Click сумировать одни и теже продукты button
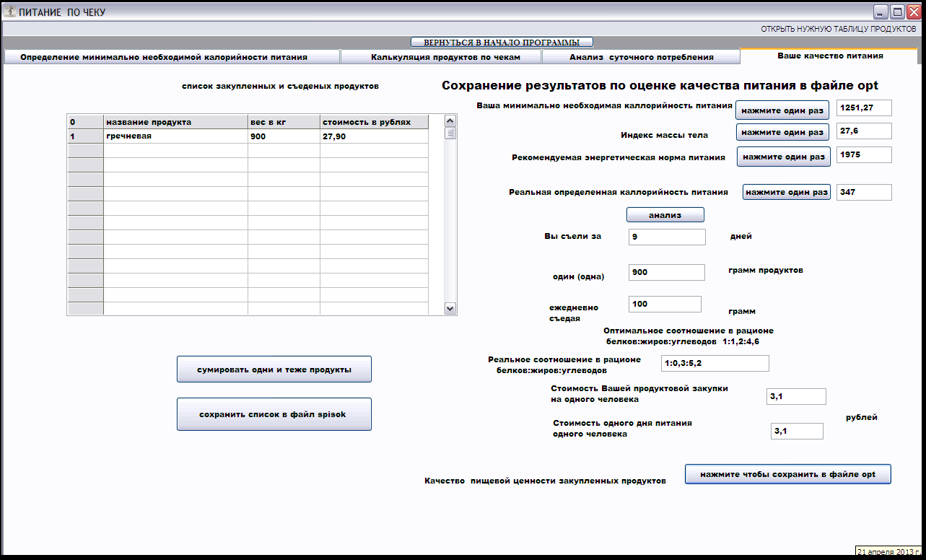Screen dimensions: 926x560 (274, 369)
